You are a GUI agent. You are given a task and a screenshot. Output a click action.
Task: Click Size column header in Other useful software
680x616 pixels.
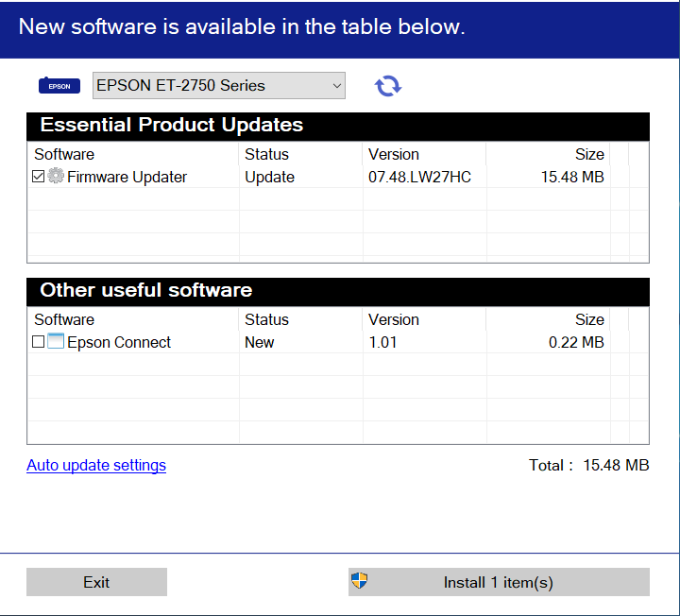[589, 319]
